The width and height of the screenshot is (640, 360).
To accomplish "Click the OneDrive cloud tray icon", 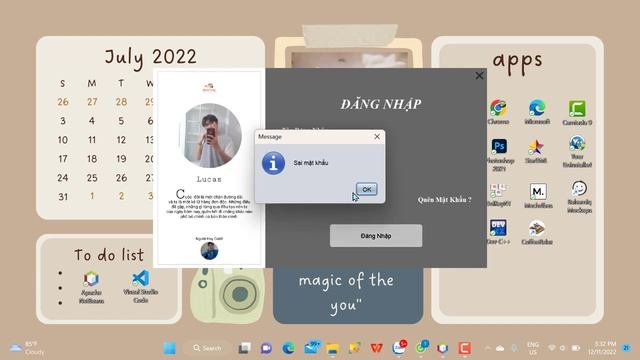I will 500,348.
